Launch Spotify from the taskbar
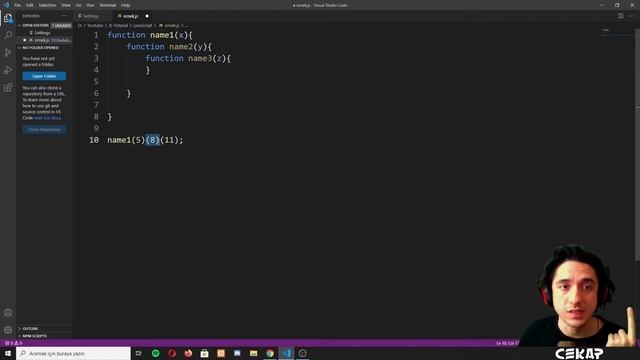This screenshot has height=360, width=640. 156,353
